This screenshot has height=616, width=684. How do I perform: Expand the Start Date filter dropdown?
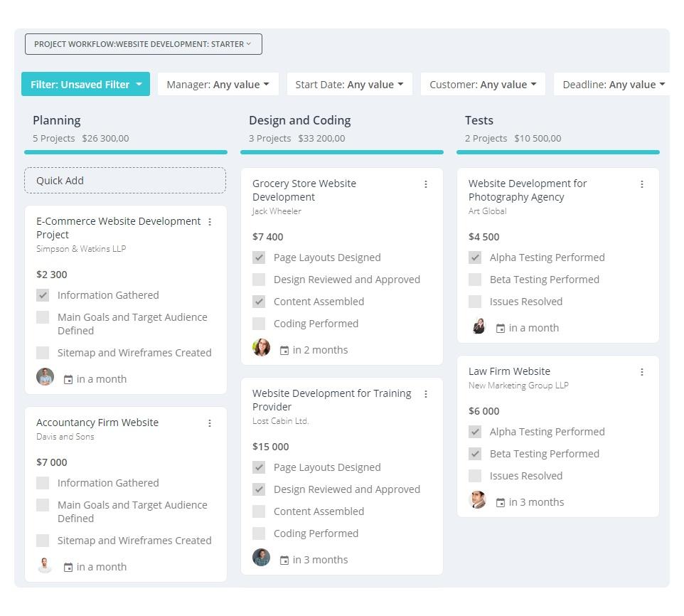pos(349,84)
